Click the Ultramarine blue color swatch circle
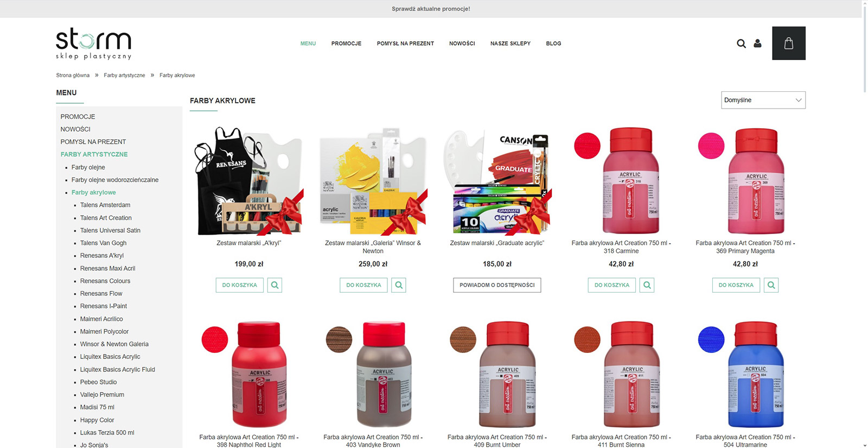Image resolution: width=868 pixels, height=448 pixels. tap(711, 340)
